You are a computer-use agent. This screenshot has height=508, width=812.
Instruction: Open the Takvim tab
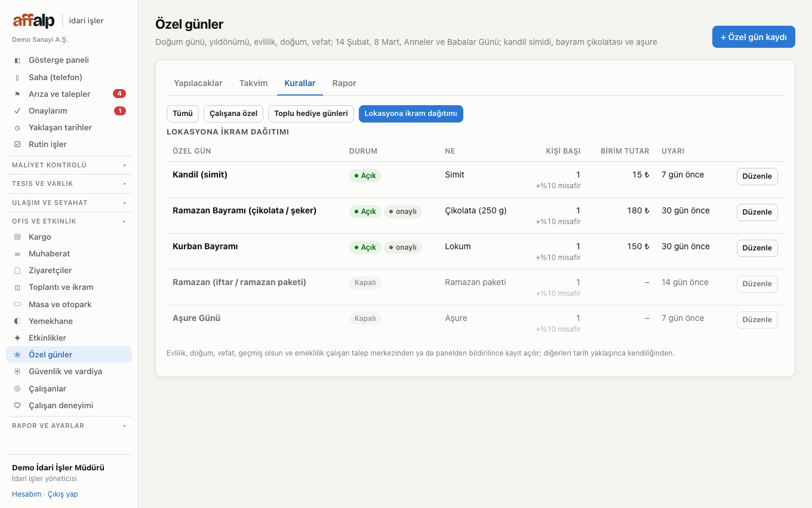click(254, 83)
